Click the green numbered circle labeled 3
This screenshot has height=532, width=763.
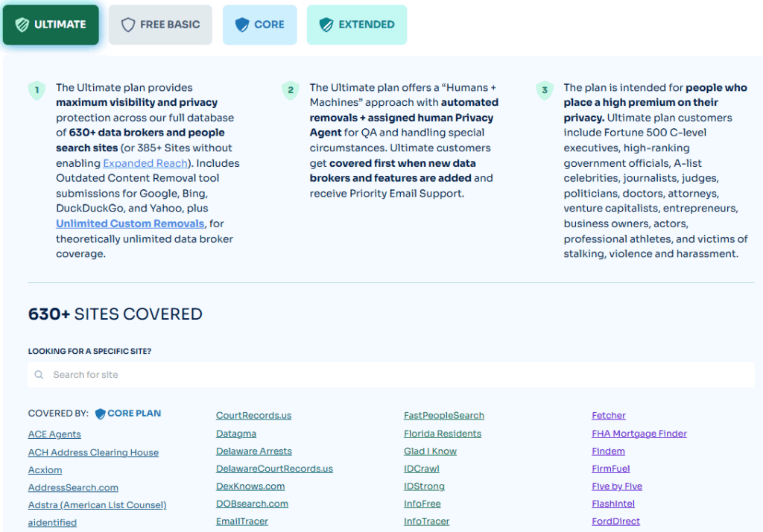[545, 90]
